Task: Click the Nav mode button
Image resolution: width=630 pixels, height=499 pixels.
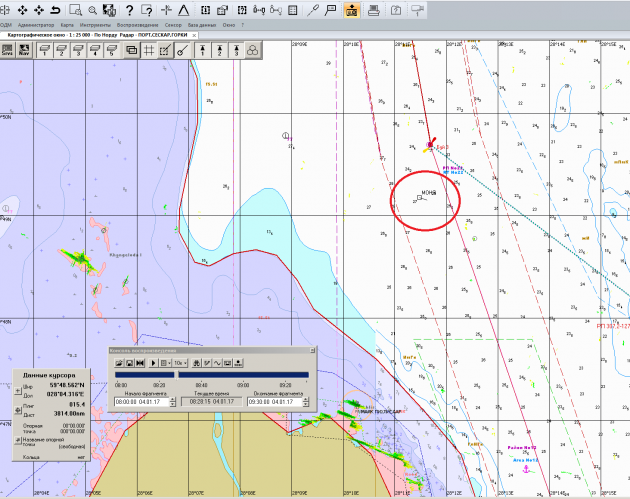Action: pyautogui.click(x=24, y=50)
